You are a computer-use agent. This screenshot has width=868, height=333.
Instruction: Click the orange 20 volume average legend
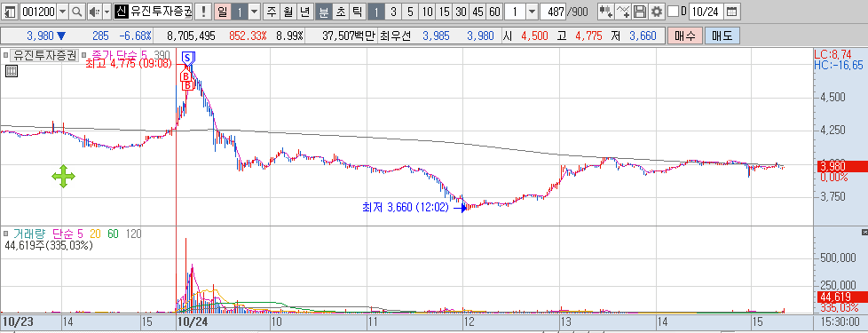[95, 234]
